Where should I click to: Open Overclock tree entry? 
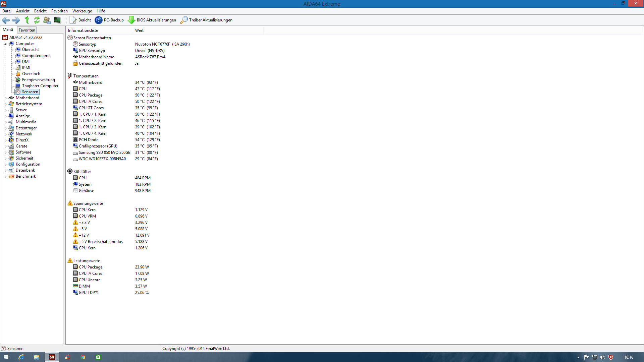31,74
